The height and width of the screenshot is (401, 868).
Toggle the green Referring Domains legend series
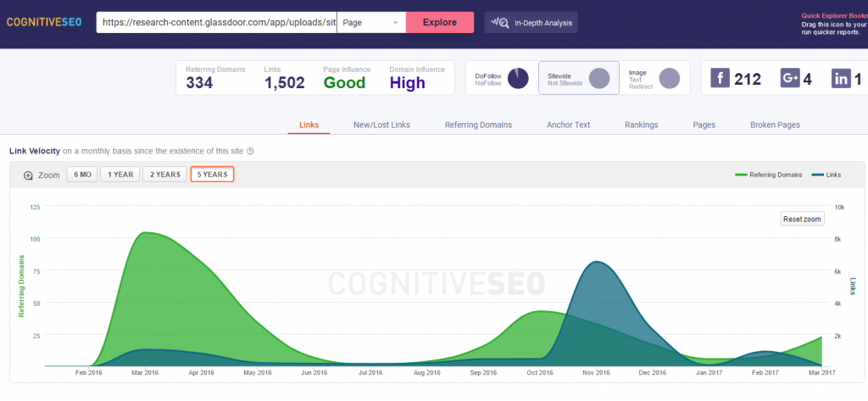click(768, 175)
